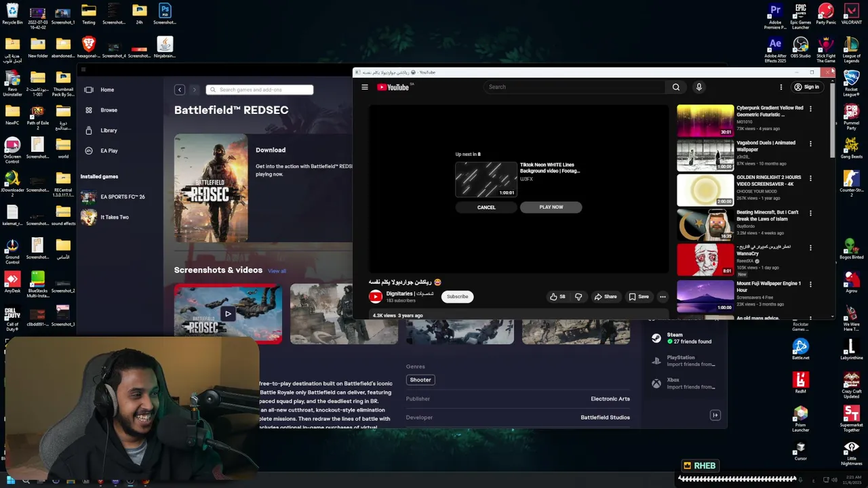This screenshot has height=488, width=868.
Task: Open options for Cyberpunk Gradient Yellow Red video
Action: coord(810,108)
